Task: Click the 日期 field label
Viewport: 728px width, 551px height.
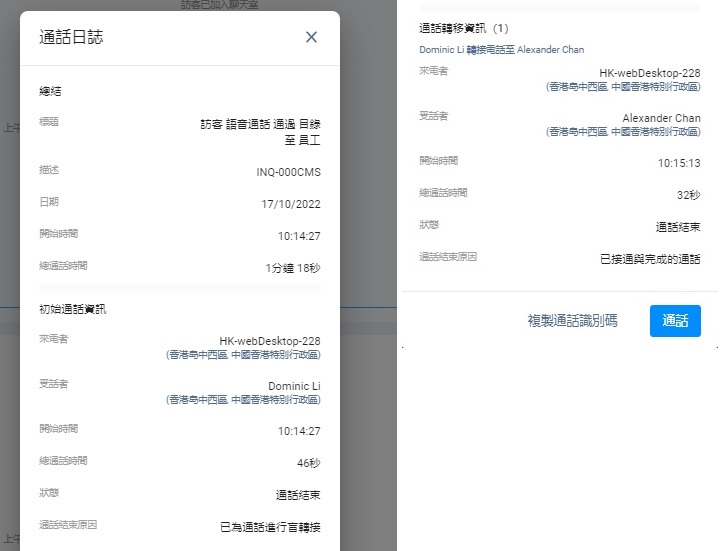Action: coord(49,202)
